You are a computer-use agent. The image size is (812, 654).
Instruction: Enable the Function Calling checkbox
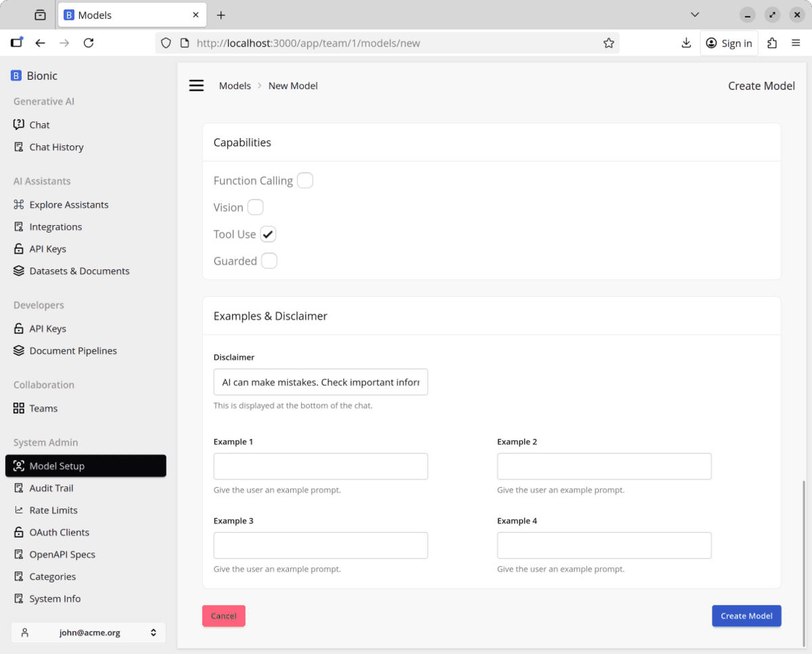pyautogui.click(x=305, y=181)
